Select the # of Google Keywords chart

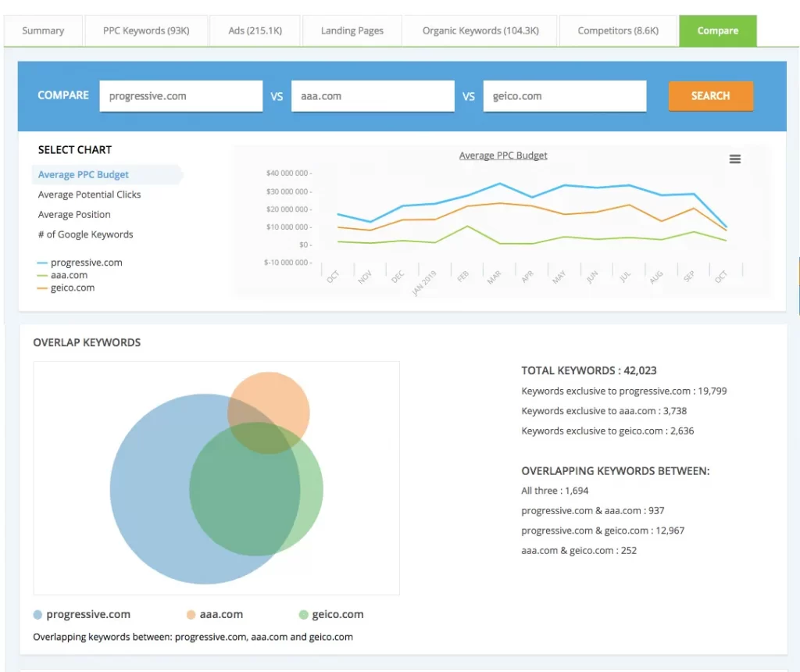tap(85, 234)
